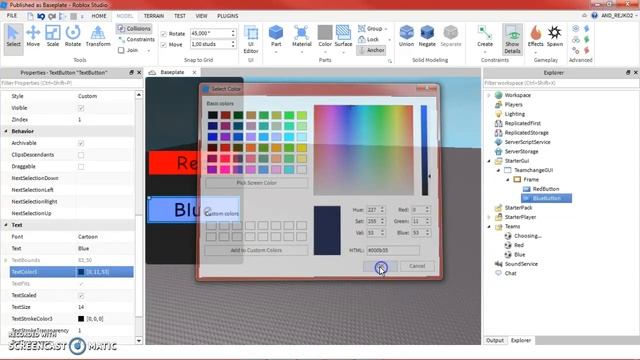
Task: Insert a new Part
Action: coord(276,38)
